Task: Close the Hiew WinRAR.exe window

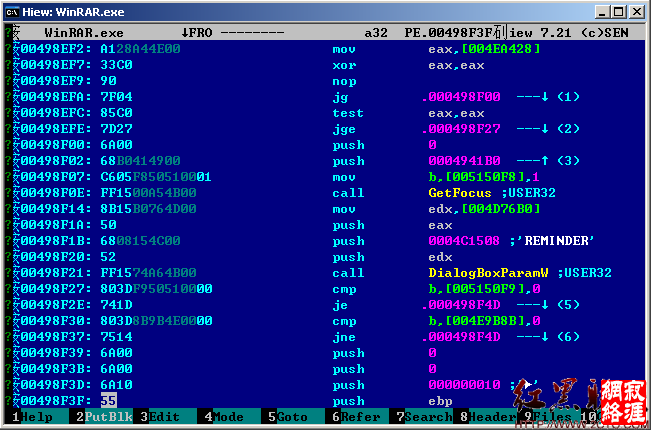Action: [x=636, y=12]
